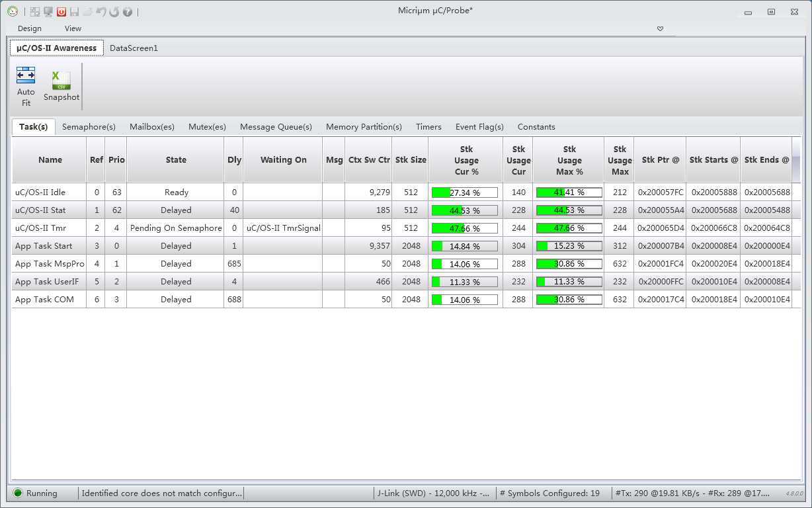Select the uC/OS-II Stat task name

tap(40, 210)
